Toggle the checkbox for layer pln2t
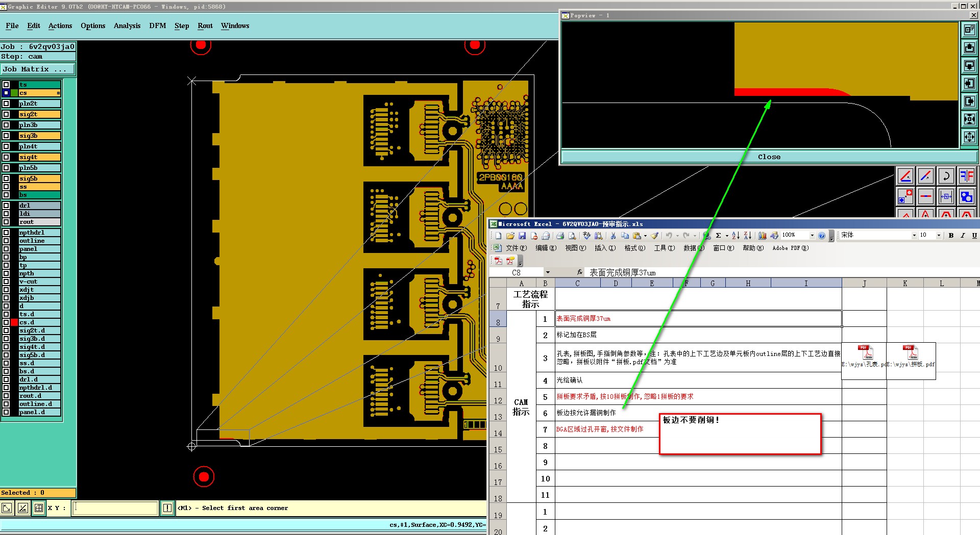Screen dimensions: 980x535 (x=6, y=104)
